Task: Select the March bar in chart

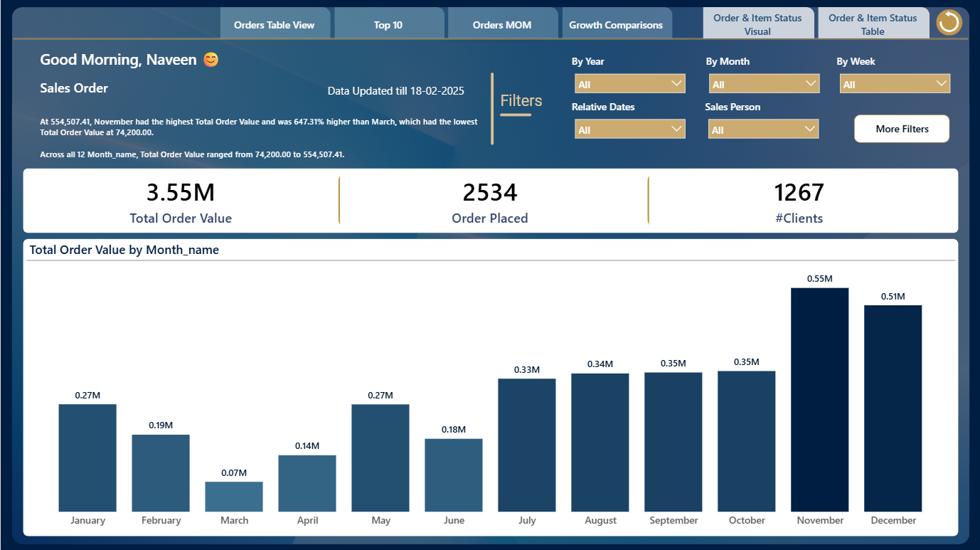Action: [x=234, y=497]
